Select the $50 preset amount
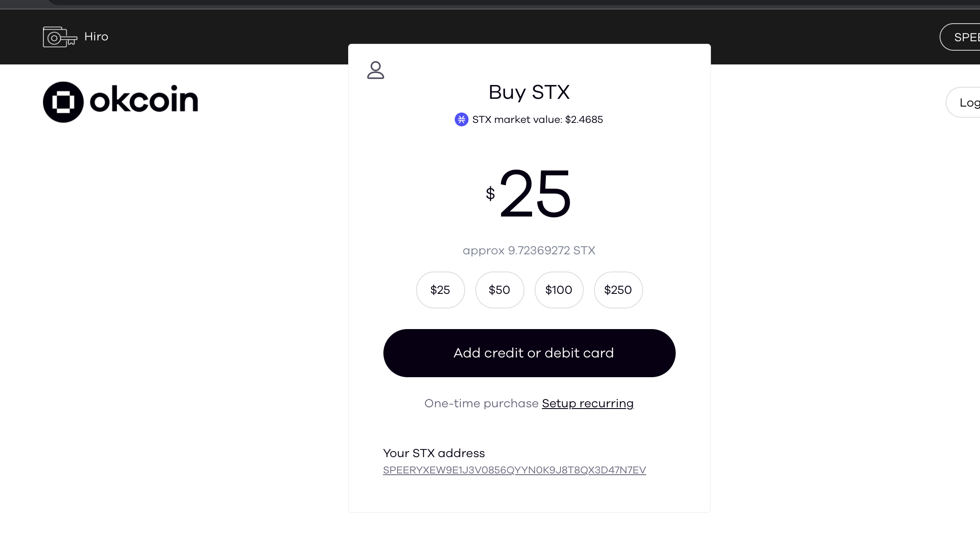Viewport: 980px width, 537px height. 499,290
